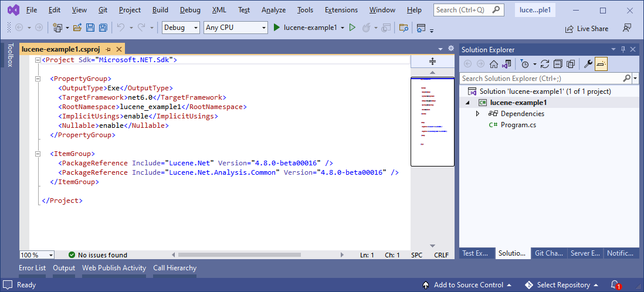Expand the Dependencies tree node
The width and height of the screenshot is (644, 292).
478,114
